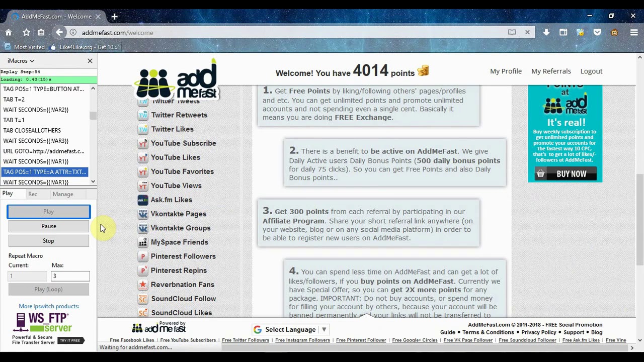Log out of AddMeFast

pyautogui.click(x=591, y=71)
